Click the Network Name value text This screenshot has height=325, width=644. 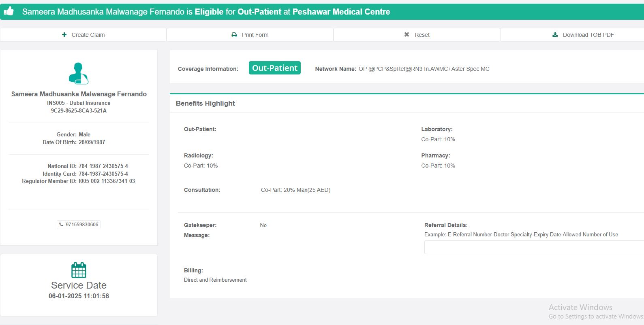pos(424,69)
